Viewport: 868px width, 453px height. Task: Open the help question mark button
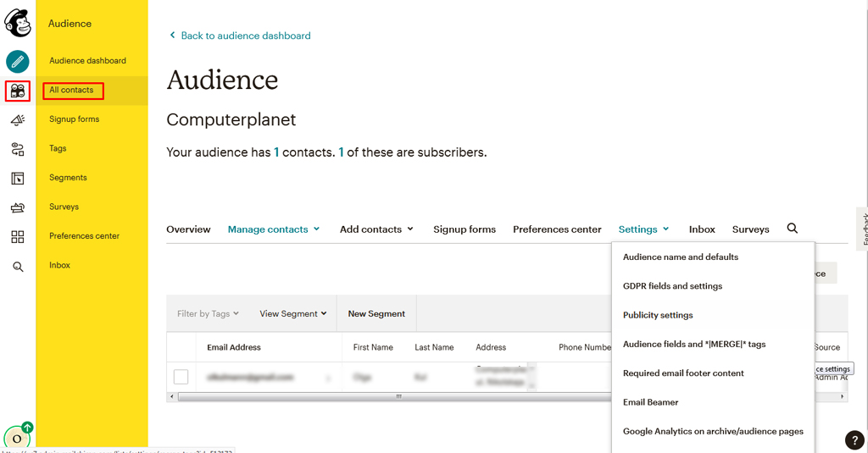click(x=855, y=440)
